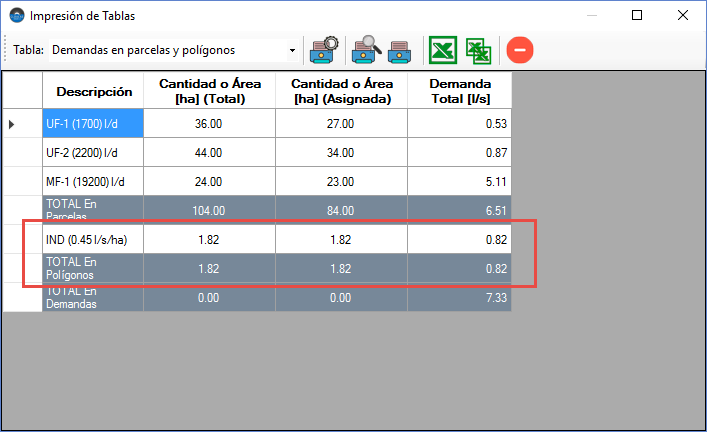Maximize the Impresión de Tablas window
The width and height of the screenshot is (707, 432).
point(637,15)
